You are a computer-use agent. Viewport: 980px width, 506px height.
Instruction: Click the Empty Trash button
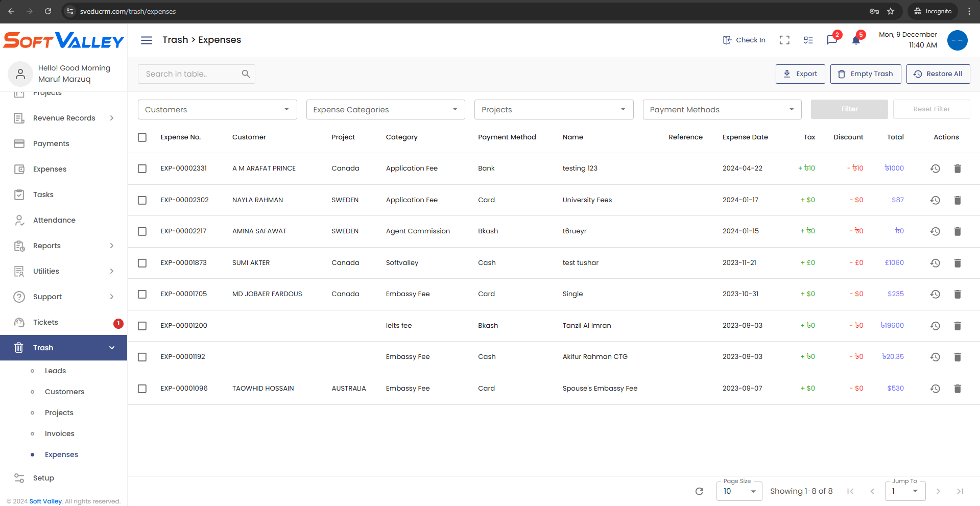pyautogui.click(x=865, y=74)
